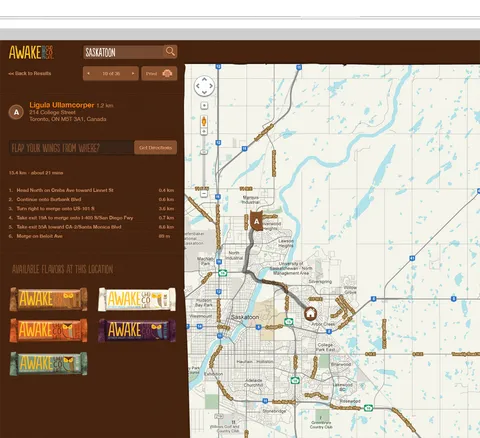Click the Get Directions button

(155, 148)
